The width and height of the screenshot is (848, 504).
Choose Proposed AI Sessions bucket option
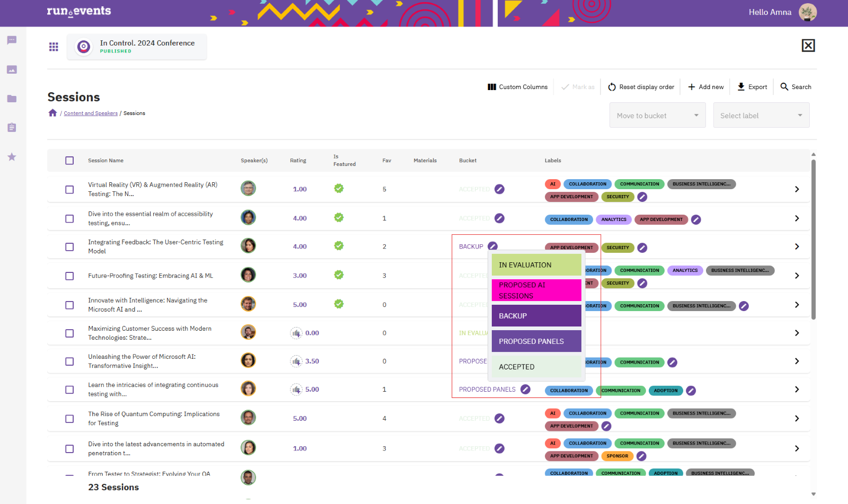tap(536, 290)
